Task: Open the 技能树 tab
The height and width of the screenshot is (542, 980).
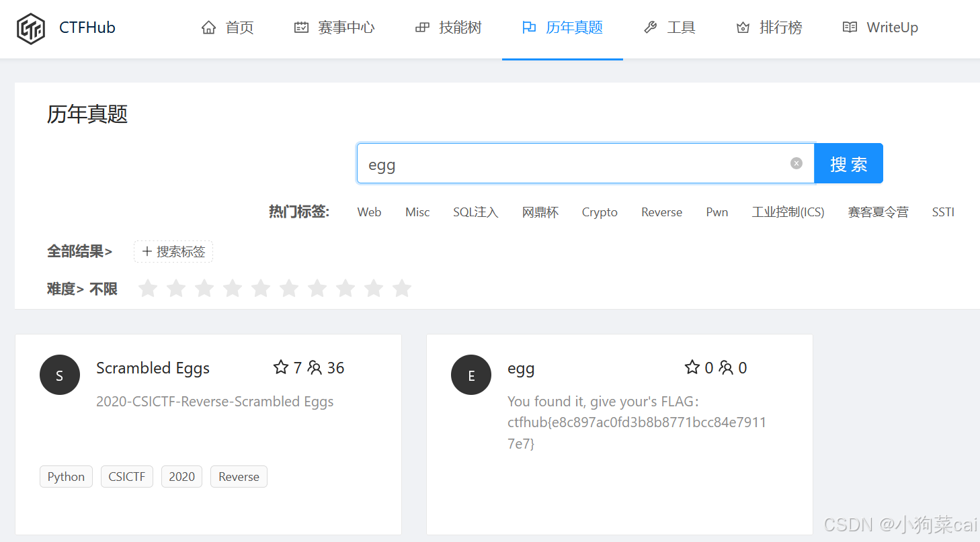Action: (x=448, y=28)
